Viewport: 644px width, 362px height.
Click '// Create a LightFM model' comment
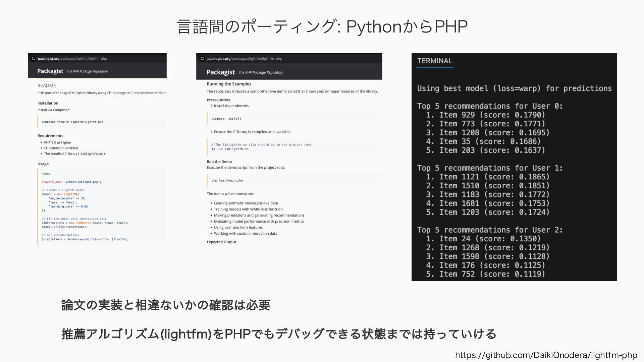(x=63, y=190)
